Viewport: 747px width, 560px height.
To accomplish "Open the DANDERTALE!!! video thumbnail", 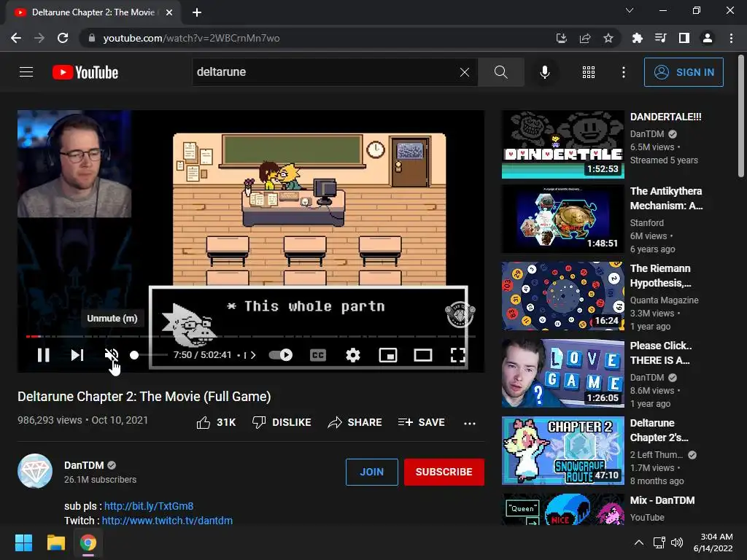I will 562,144.
